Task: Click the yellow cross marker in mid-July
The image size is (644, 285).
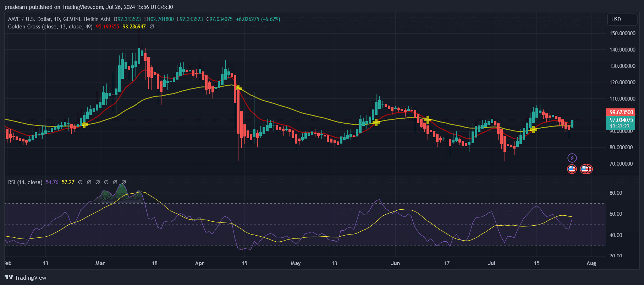Action: pos(533,129)
